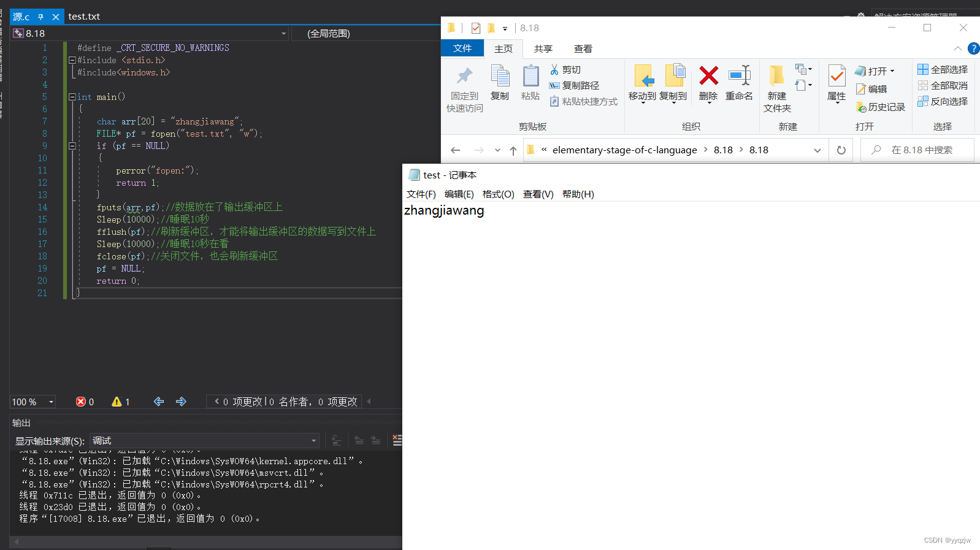Expand the Open (打开) dropdown arrow
The height and width of the screenshot is (550, 980).
892,71
